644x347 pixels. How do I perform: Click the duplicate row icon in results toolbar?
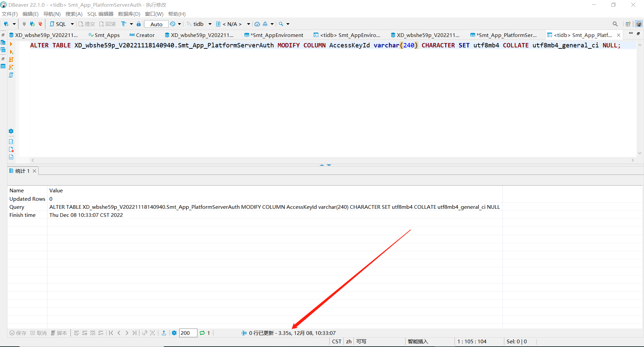tap(93, 333)
